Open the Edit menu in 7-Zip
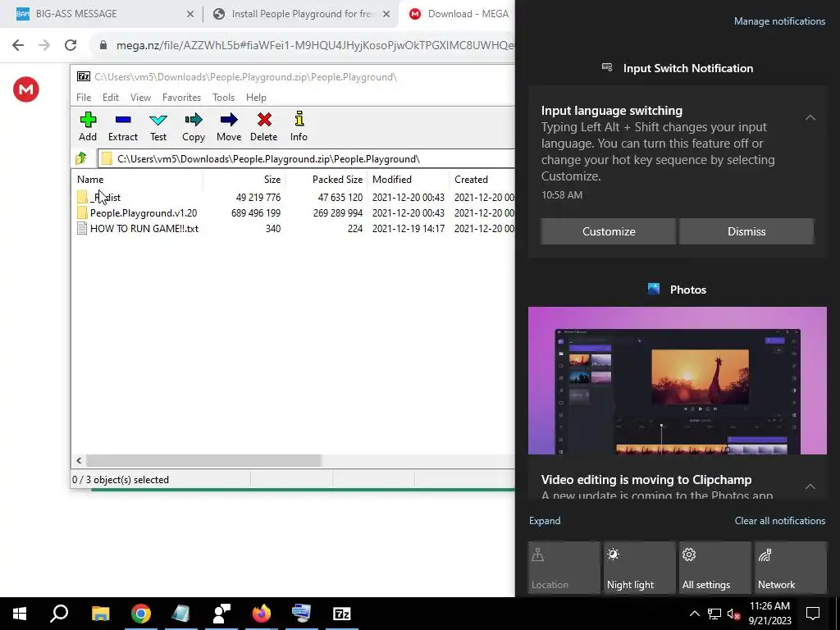This screenshot has height=630, width=840. tap(111, 98)
